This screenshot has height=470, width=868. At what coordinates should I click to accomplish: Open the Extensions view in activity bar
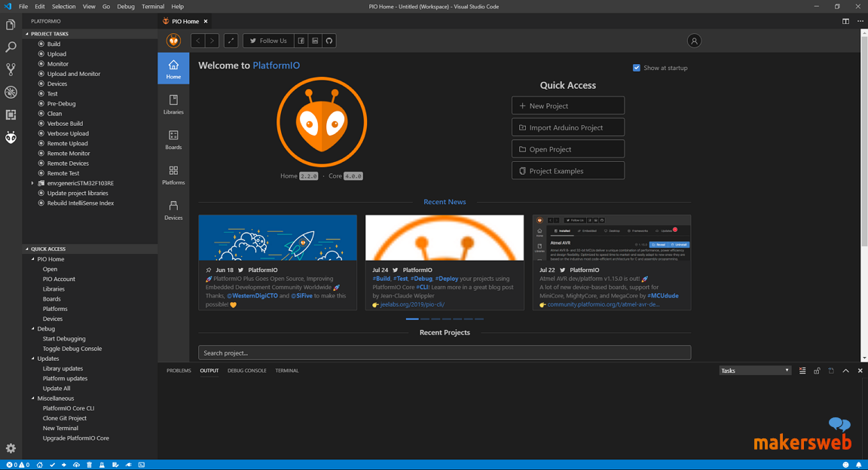(x=11, y=114)
